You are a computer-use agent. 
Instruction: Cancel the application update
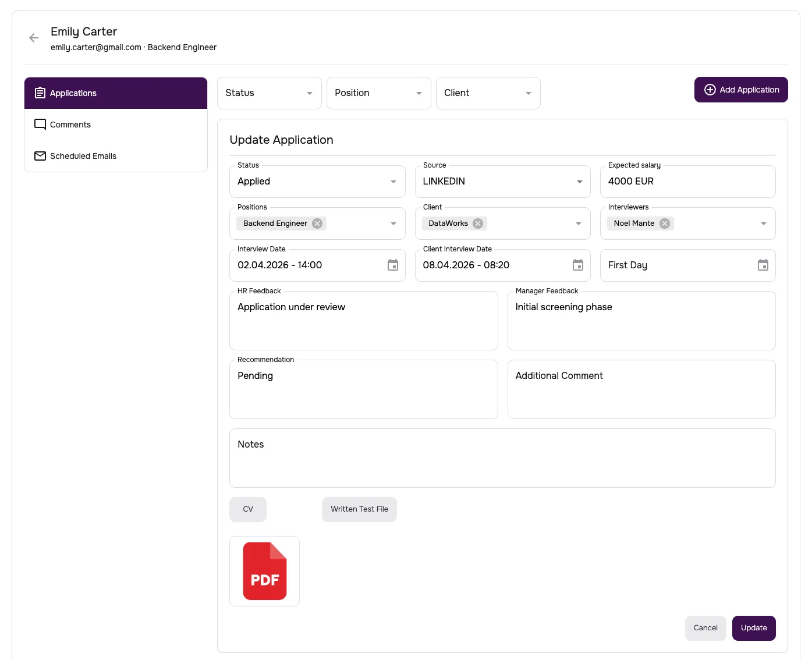click(705, 628)
